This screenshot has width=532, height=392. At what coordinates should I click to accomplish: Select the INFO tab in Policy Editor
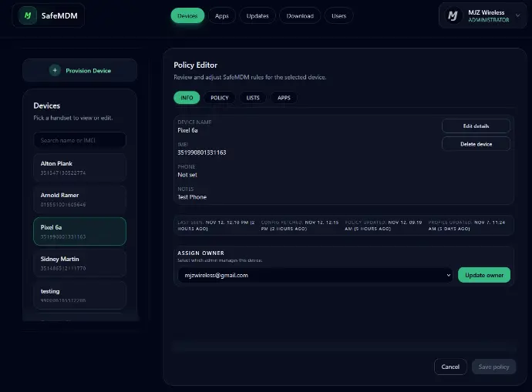(187, 98)
